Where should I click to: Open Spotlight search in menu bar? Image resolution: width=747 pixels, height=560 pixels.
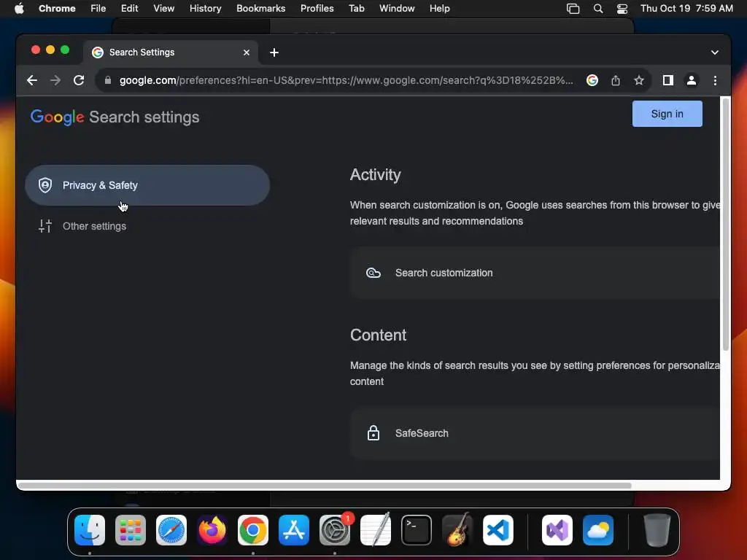(x=598, y=9)
